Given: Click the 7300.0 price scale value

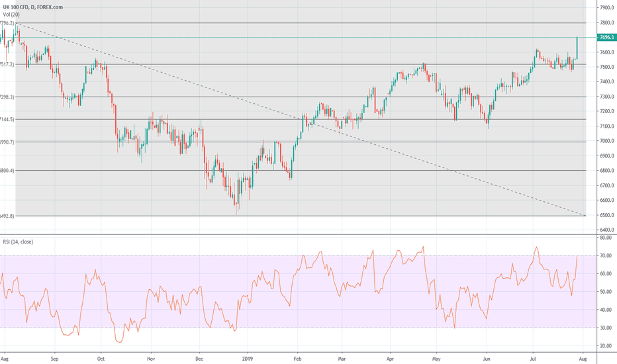Looking at the screenshot, I should (x=607, y=97).
